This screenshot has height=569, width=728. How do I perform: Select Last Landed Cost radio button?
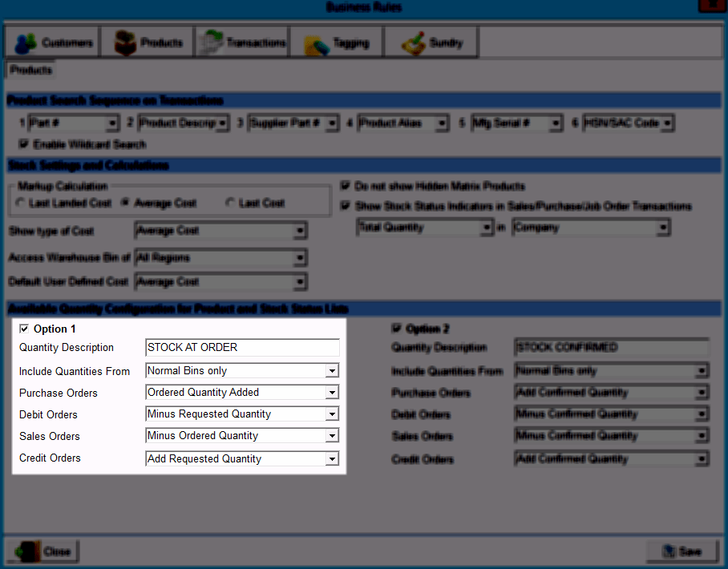coord(20,204)
